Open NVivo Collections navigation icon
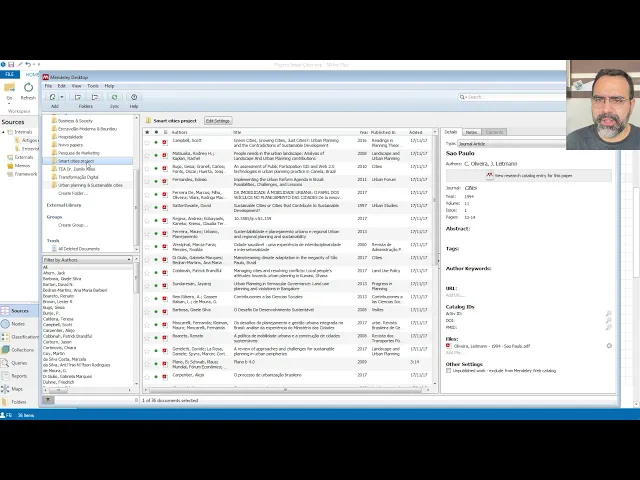The height and width of the screenshot is (480, 640). pos(5,350)
